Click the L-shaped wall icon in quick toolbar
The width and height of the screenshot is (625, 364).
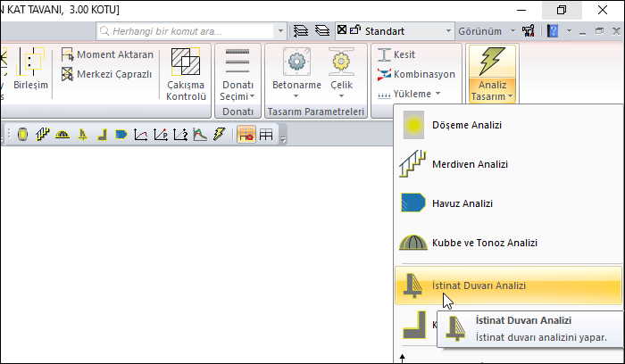(103, 135)
